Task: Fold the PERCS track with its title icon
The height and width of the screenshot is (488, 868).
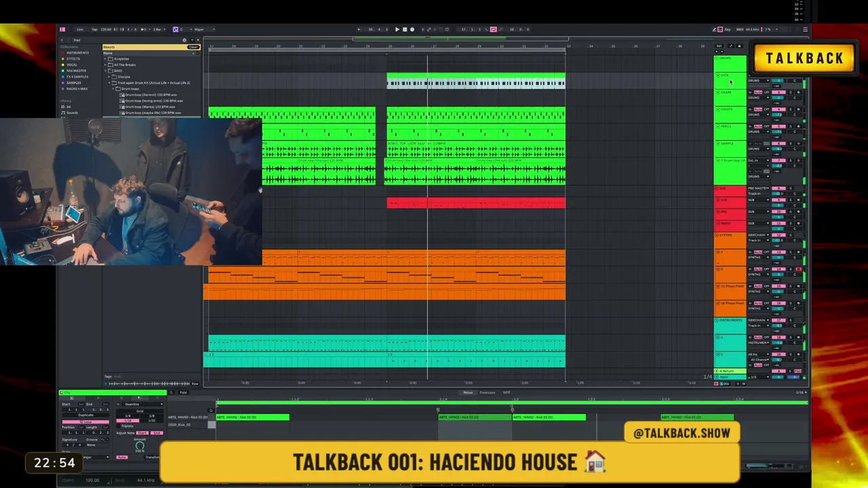Action: point(718,126)
